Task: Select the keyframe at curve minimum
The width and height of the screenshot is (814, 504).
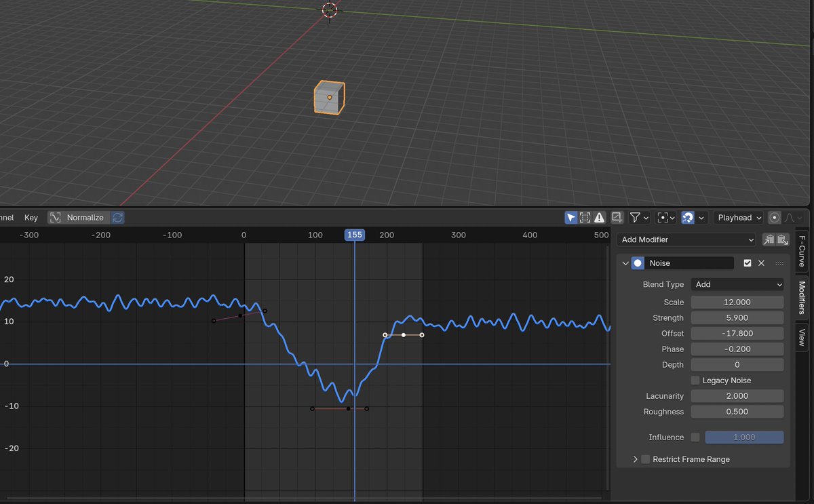Action: 348,409
